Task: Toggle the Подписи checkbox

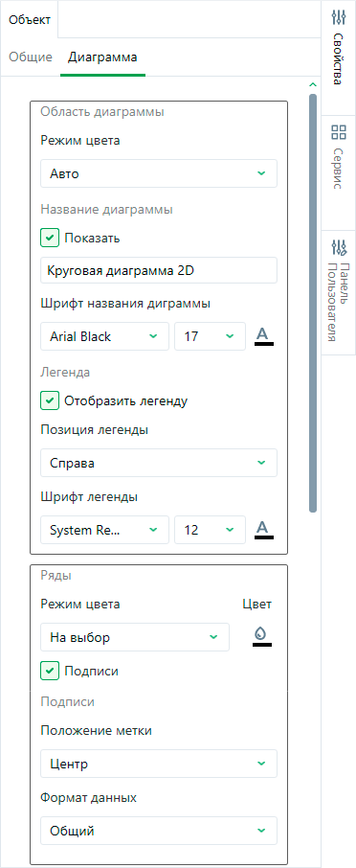Action: point(50,671)
